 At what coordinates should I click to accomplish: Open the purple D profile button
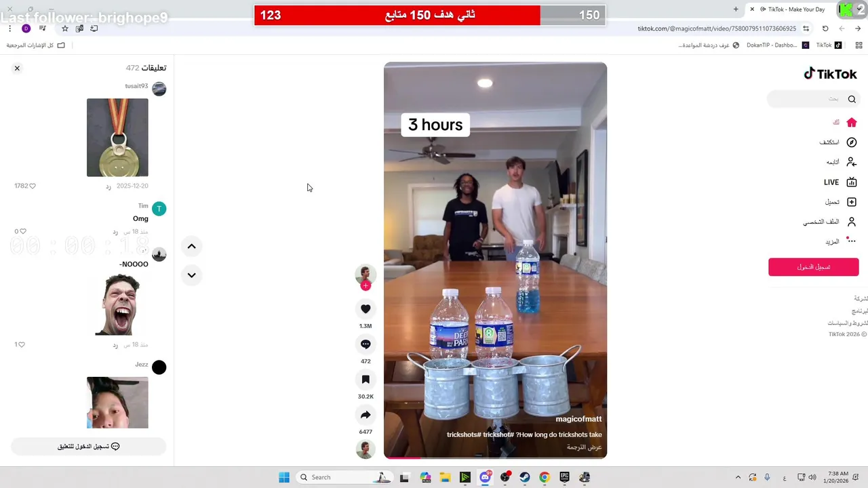pos(26,28)
